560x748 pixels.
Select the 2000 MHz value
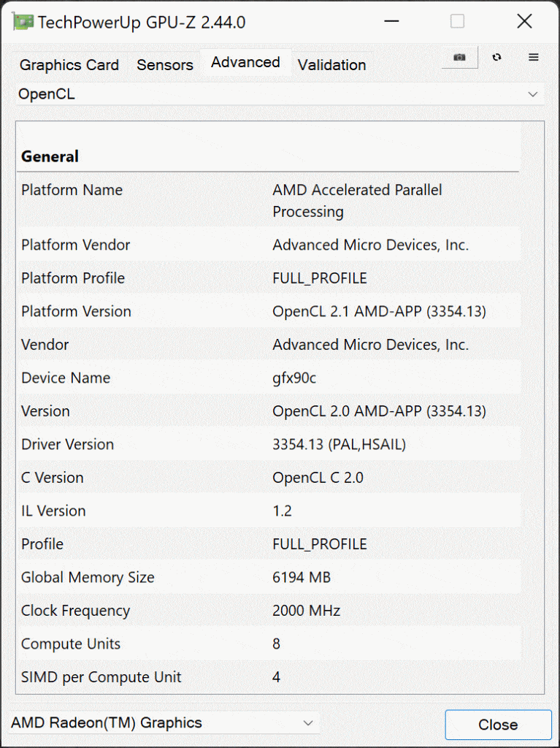[x=306, y=611]
